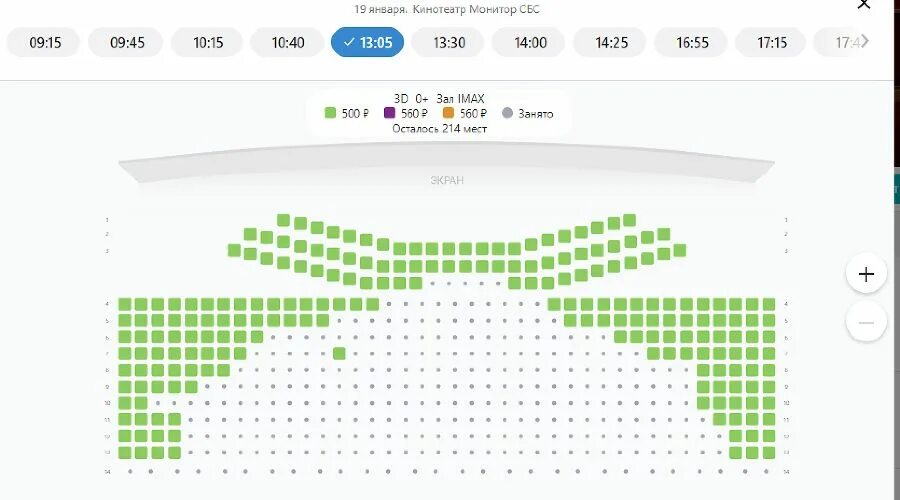Select the 09:15 showtime
Viewport: 900px width, 500px height.
tap(45, 42)
